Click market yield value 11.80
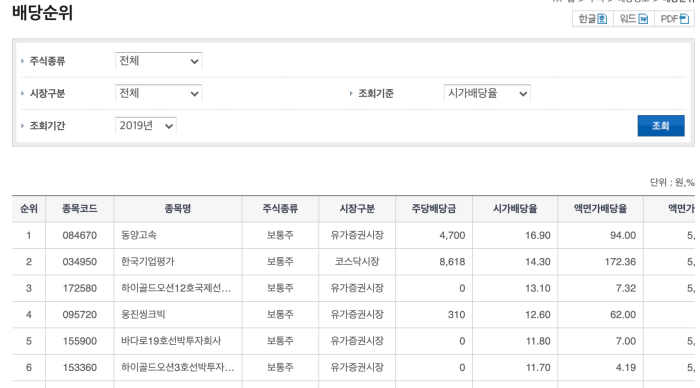Screen dimensions: 700x388 tap(538, 341)
